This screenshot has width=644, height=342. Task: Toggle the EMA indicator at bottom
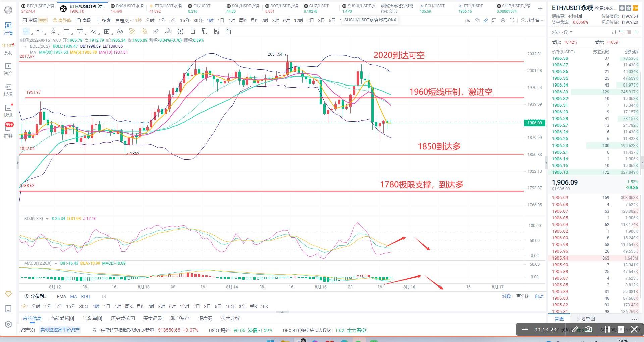61,297
